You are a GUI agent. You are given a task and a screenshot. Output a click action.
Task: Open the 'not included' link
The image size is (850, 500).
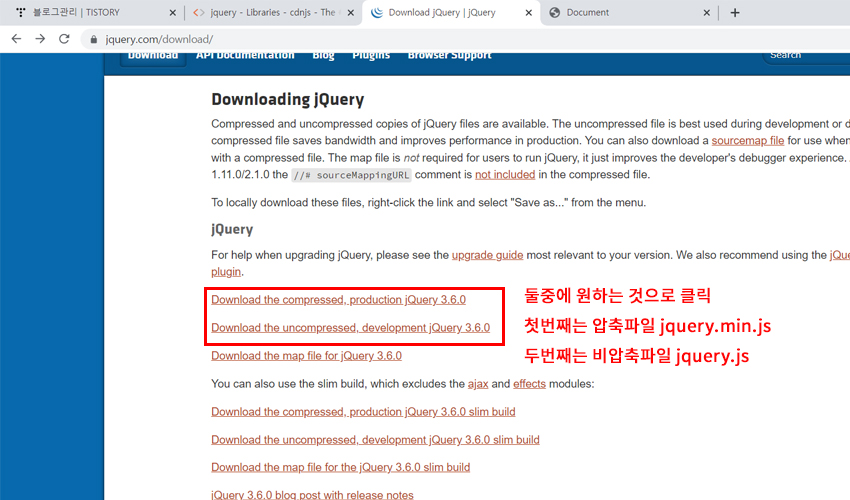[x=505, y=175]
